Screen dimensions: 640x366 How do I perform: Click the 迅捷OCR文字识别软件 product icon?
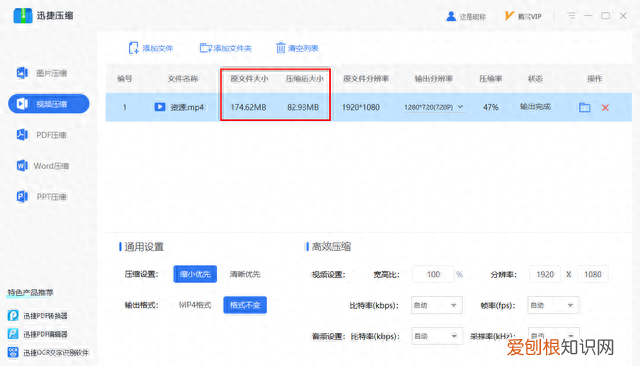[x=13, y=352]
